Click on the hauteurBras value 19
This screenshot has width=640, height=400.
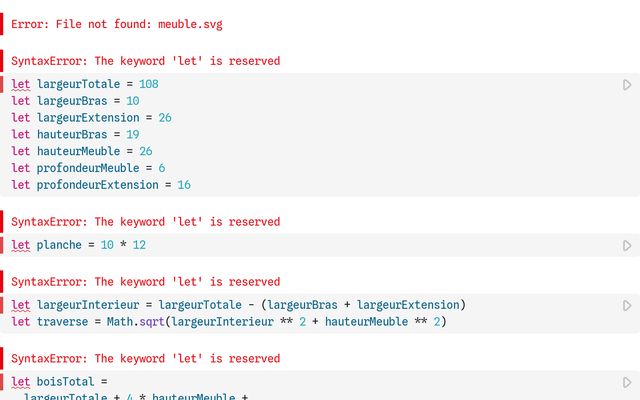(x=133, y=134)
